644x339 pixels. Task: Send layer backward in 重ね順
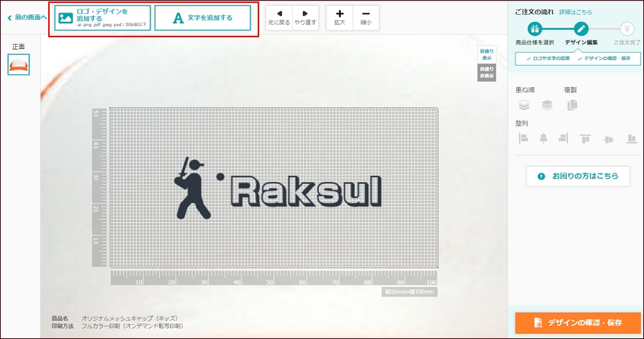pyautogui.click(x=547, y=105)
